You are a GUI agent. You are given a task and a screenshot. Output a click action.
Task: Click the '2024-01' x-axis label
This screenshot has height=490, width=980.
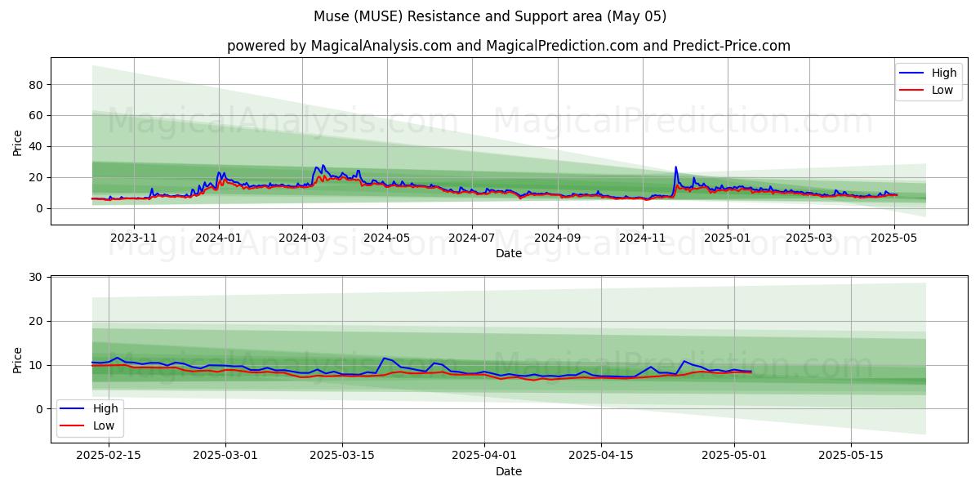(x=218, y=238)
